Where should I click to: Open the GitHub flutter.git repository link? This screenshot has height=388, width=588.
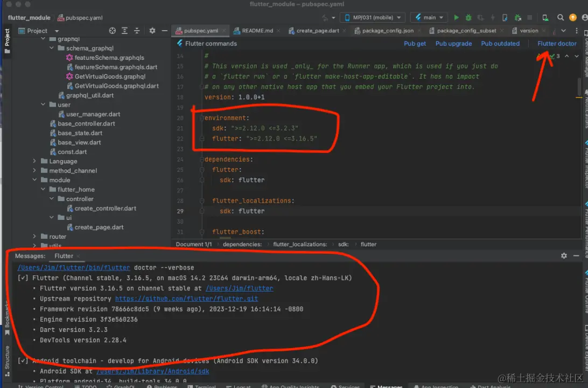tap(186, 299)
